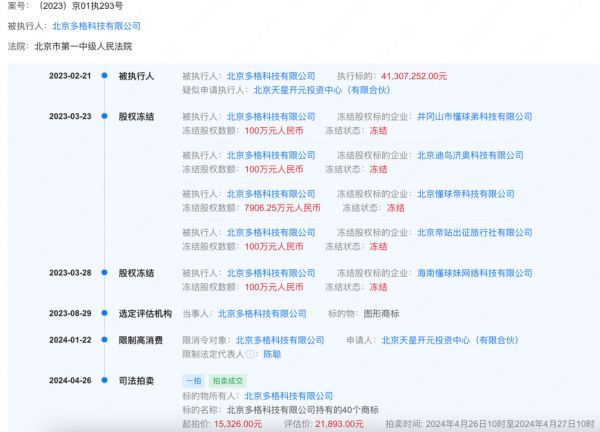Click the timeline dot for 2024-01-22
The width and height of the screenshot is (600, 432).
click(104, 340)
